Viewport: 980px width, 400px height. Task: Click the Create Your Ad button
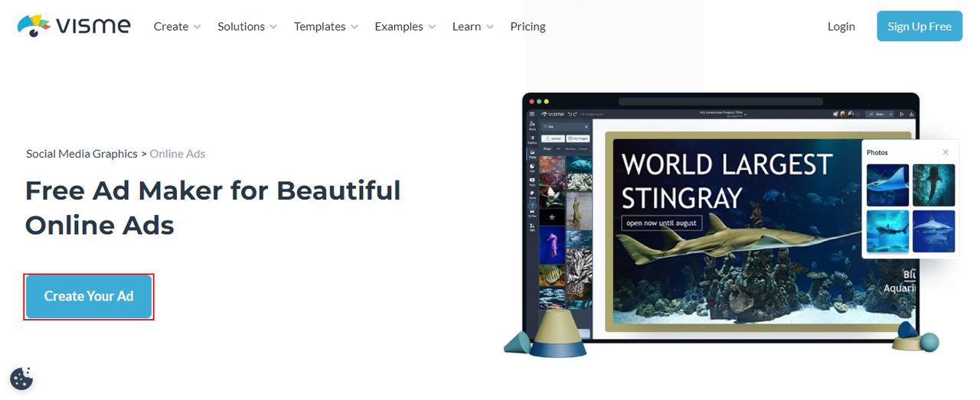tap(89, 297)
